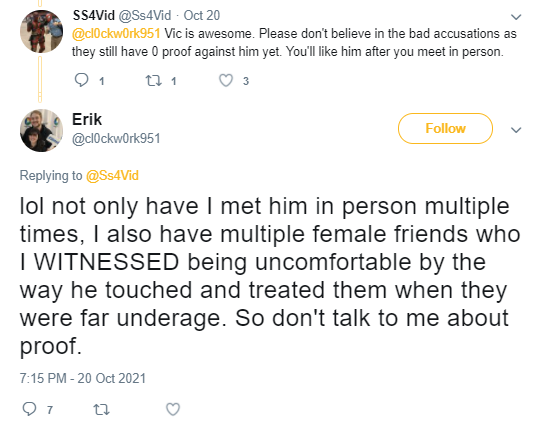The height and width of the screenshot is (434, 541).
Task: Like Erik's tweet with the heart icon
Action: pos(173,409)
